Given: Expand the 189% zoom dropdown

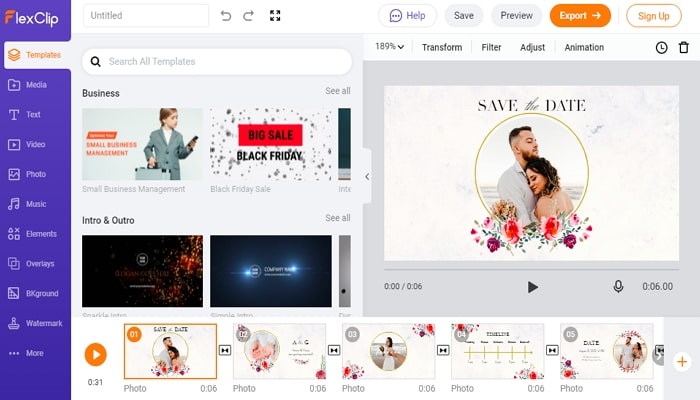Looking at the screenshot, I should [x=389, y=46].
